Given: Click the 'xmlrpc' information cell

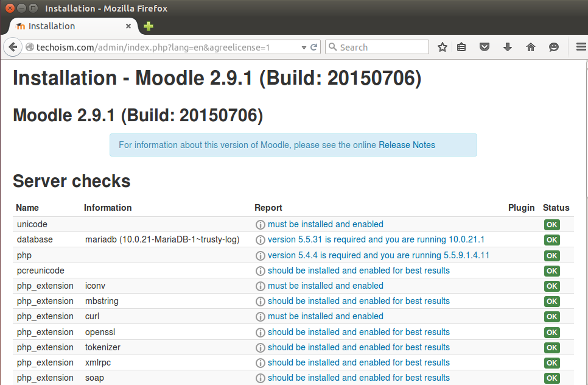Looking at the screenshot, I should pos(98,363).
